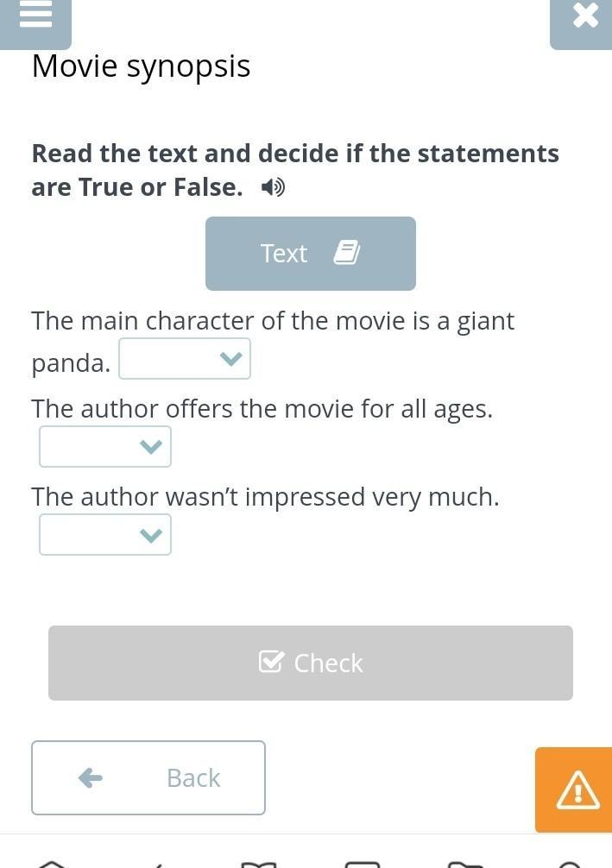612x868 pixels.
Task: Click the 'Movie synopsis' heading
Action: (x=141, y=66)
